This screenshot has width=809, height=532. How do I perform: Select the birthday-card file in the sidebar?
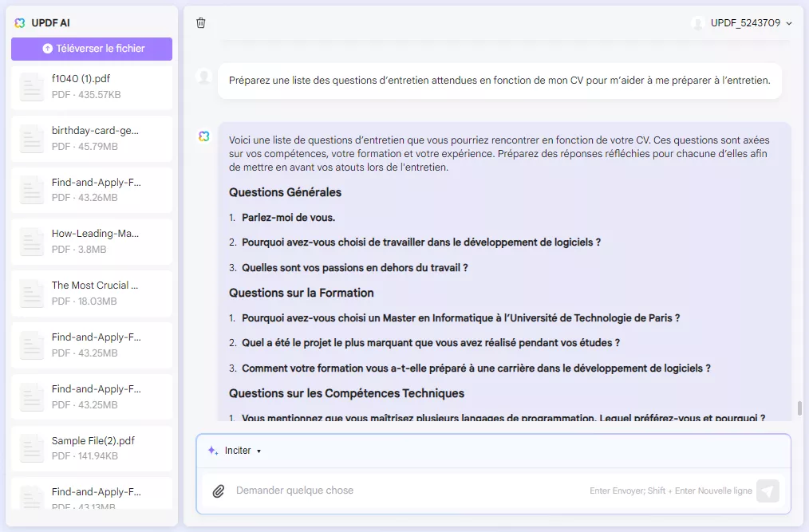click(x=91, y=137)
